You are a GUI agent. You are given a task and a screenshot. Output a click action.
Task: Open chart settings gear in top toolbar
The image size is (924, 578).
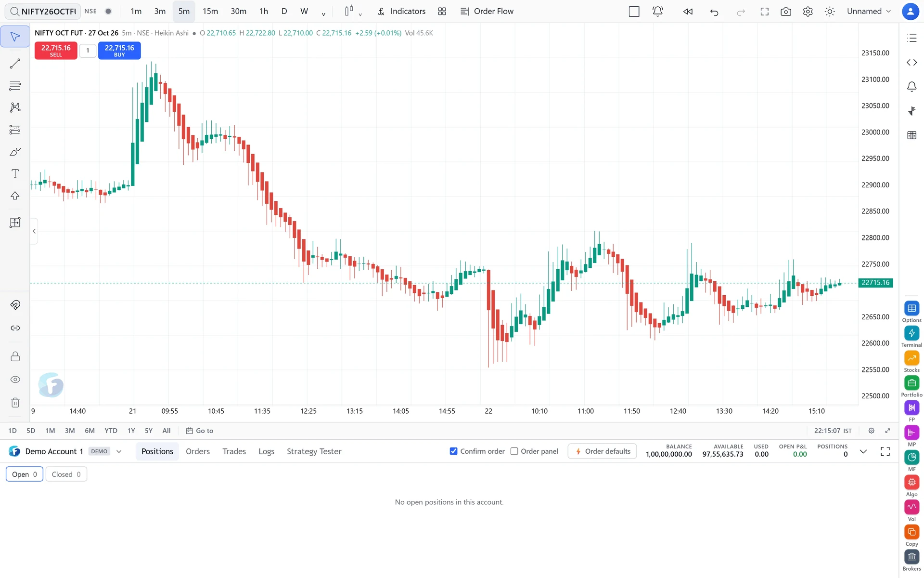click(808, 12)
